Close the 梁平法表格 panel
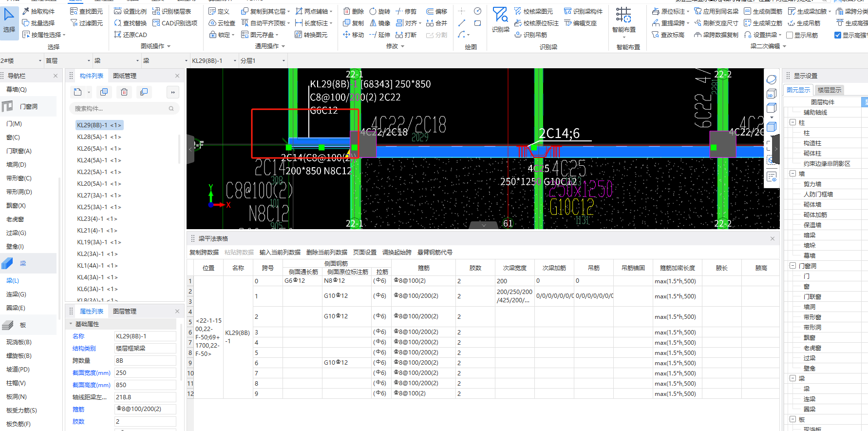 pyautogui.click(x=773, y=238)
